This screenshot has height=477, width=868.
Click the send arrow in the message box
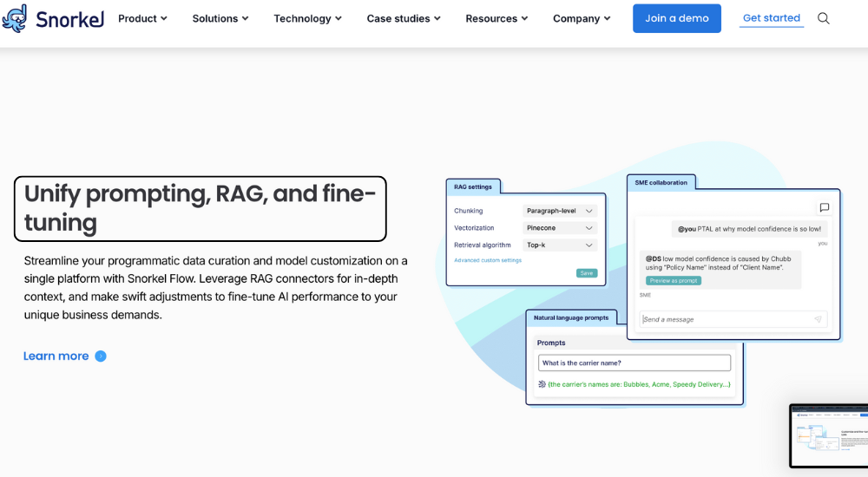click(818, 319)
